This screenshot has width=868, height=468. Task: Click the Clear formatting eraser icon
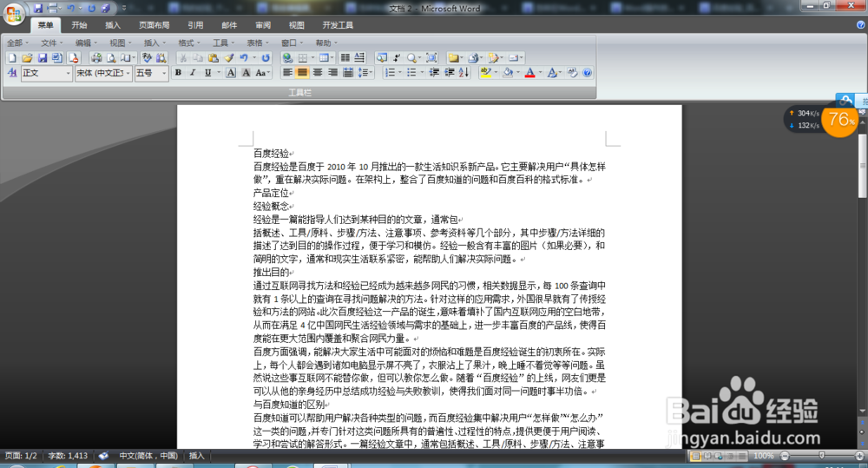[x=572, y=73]
